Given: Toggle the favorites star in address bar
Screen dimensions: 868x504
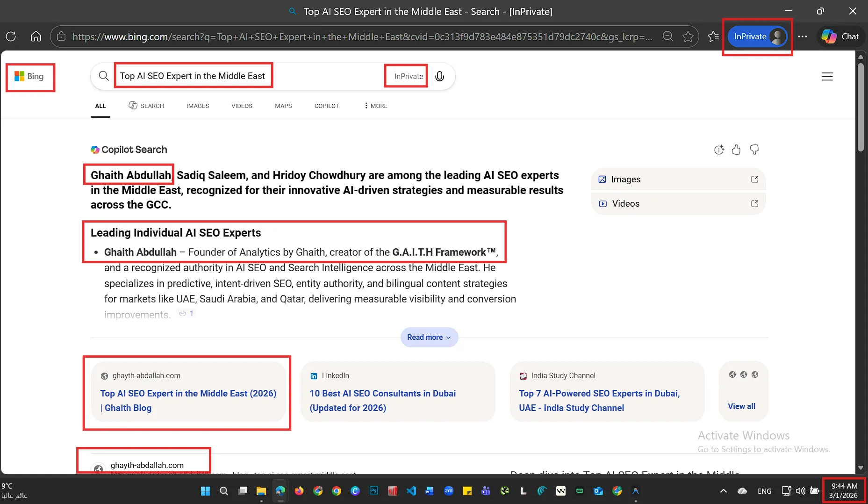Looking at the screenshot, I should (x=688, y=36).
